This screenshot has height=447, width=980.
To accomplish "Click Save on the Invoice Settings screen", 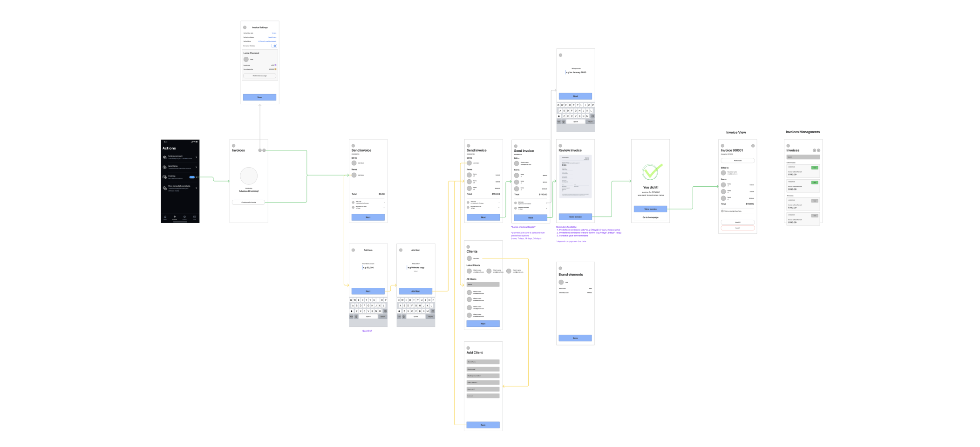I will click(x=259, y=97).
